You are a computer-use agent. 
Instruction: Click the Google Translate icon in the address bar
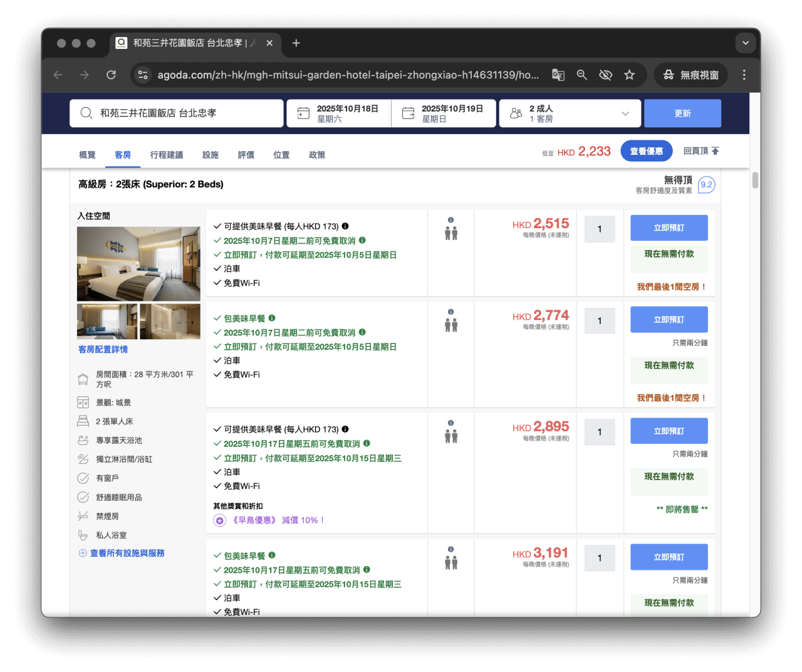click(x=558, y=75)
